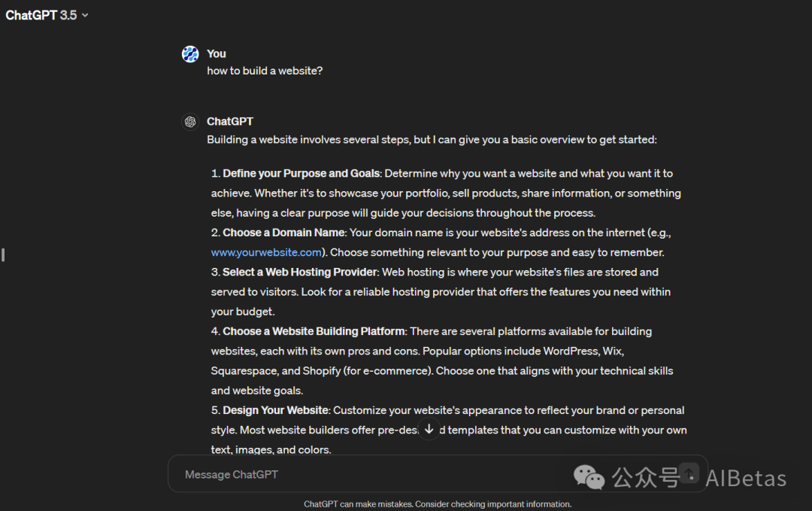
Task: Click the user prompt "how to build a website?"
Action: [x=265, y=71]
